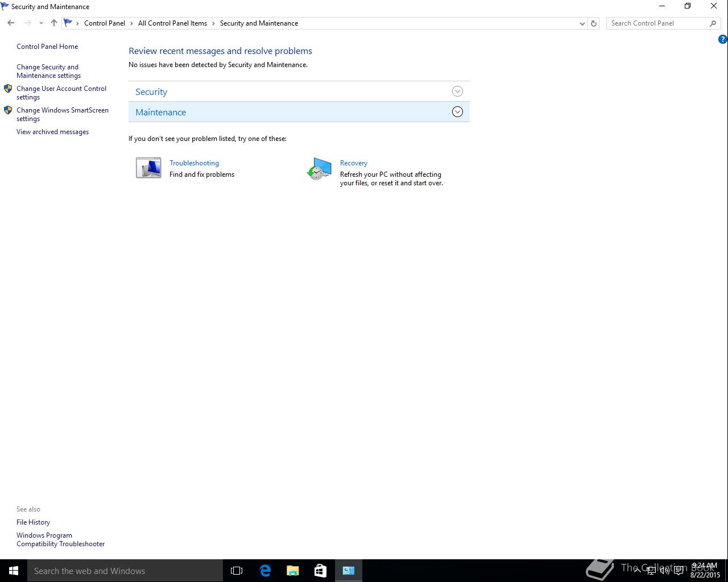Click the Up one level arrow

(x=54, y=23)
